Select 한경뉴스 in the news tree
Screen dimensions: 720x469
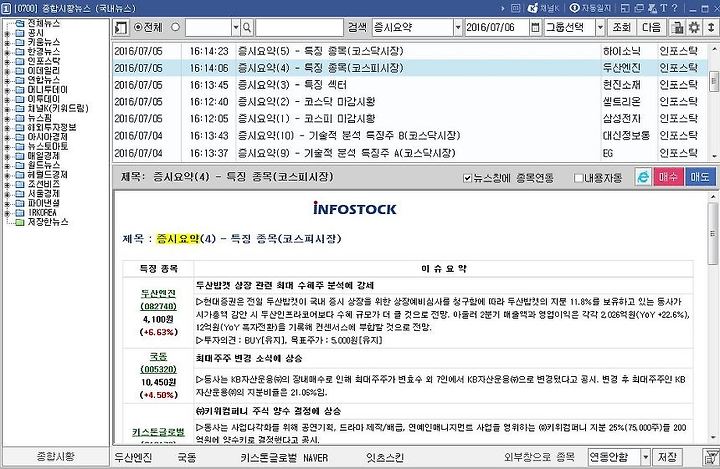(43, 52)
